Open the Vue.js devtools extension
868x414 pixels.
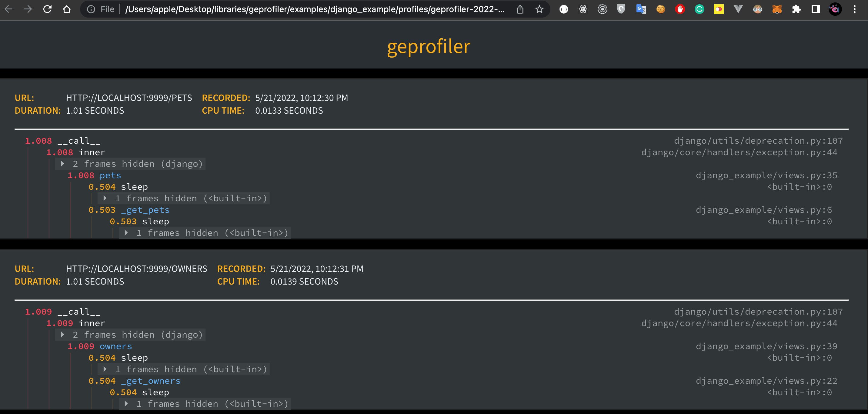738,9
